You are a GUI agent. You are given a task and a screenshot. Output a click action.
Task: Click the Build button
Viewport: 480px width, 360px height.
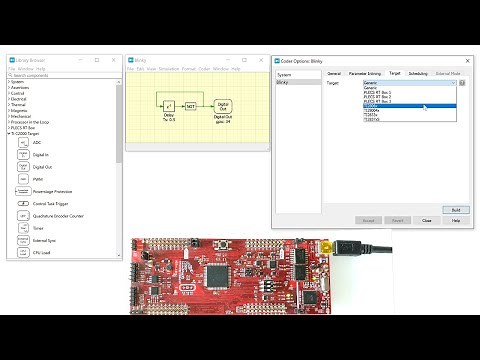(456, 210)
